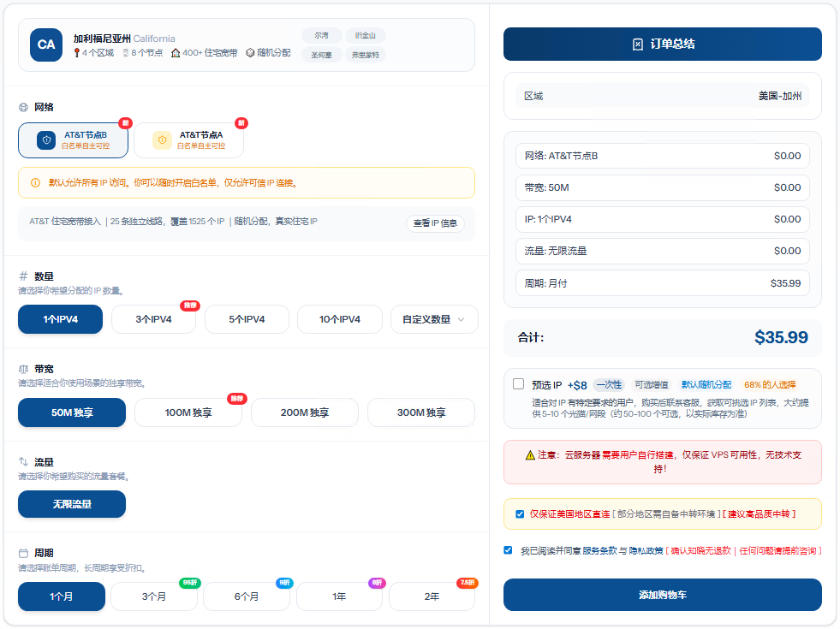840x629 pixels.
Task: Click the yellow shield icon on AT&T节点A
Action: 162,140
